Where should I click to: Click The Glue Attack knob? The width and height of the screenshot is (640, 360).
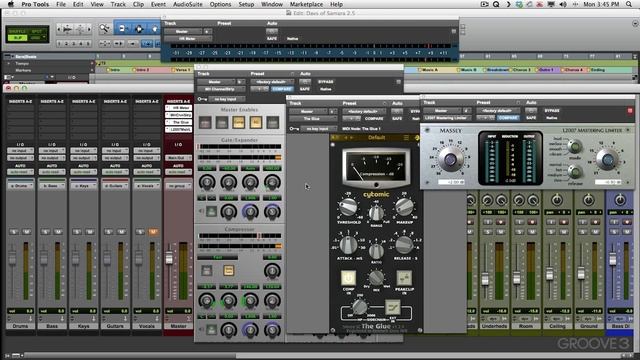[x=348, y=244]
